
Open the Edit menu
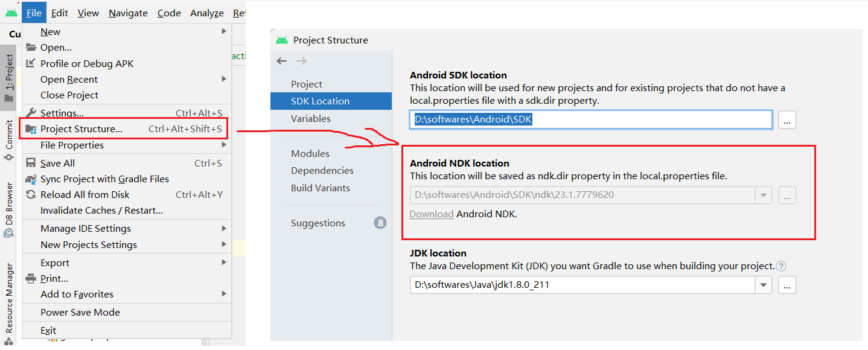click(x=60, y=13)
